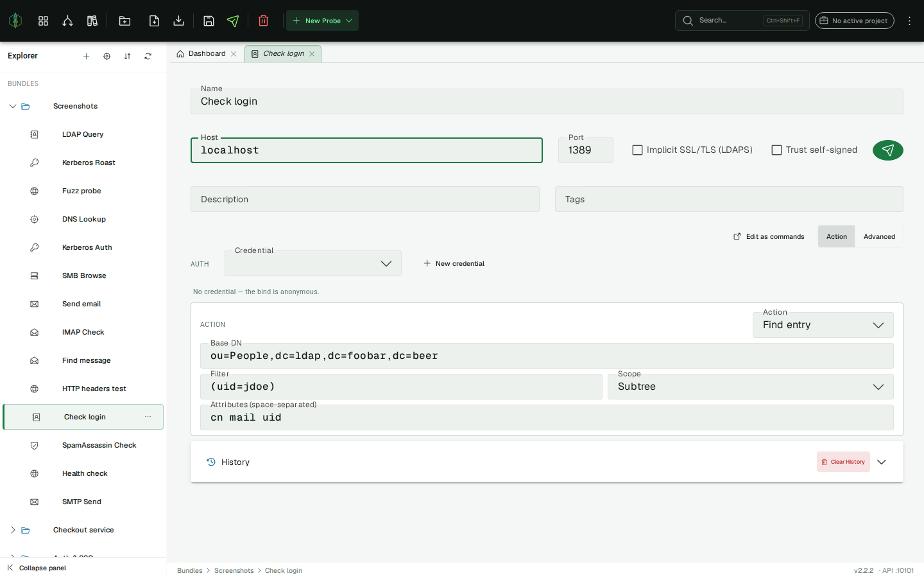Click the locate target icon in Explorer
This screenshot has width=924, height=578.
pyautogui.click(x=107, y=56)
